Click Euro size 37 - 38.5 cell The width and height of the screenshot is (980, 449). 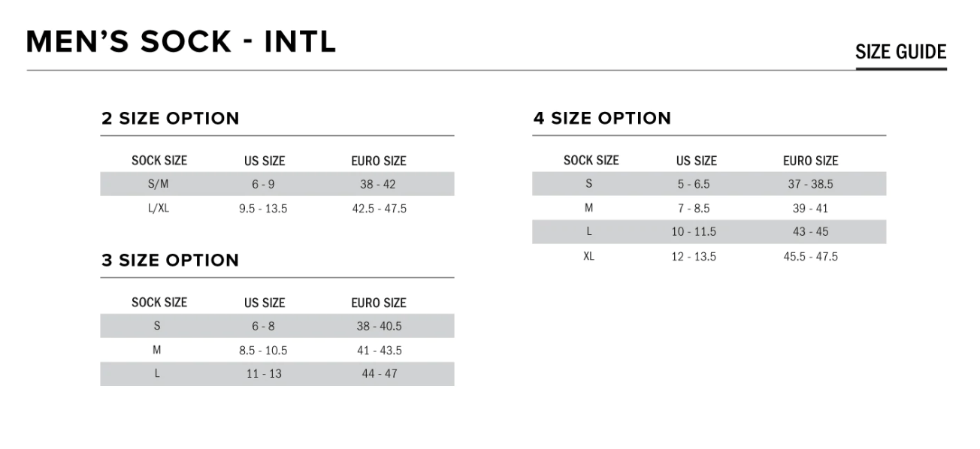(811, 184)
